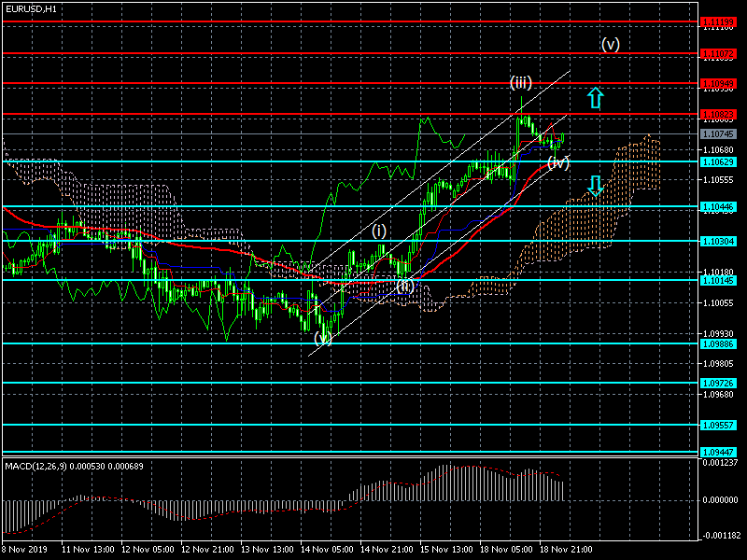Select the 1.09726 support price label
This screenshot has height=560, width=747.
(x=718, y=384)
